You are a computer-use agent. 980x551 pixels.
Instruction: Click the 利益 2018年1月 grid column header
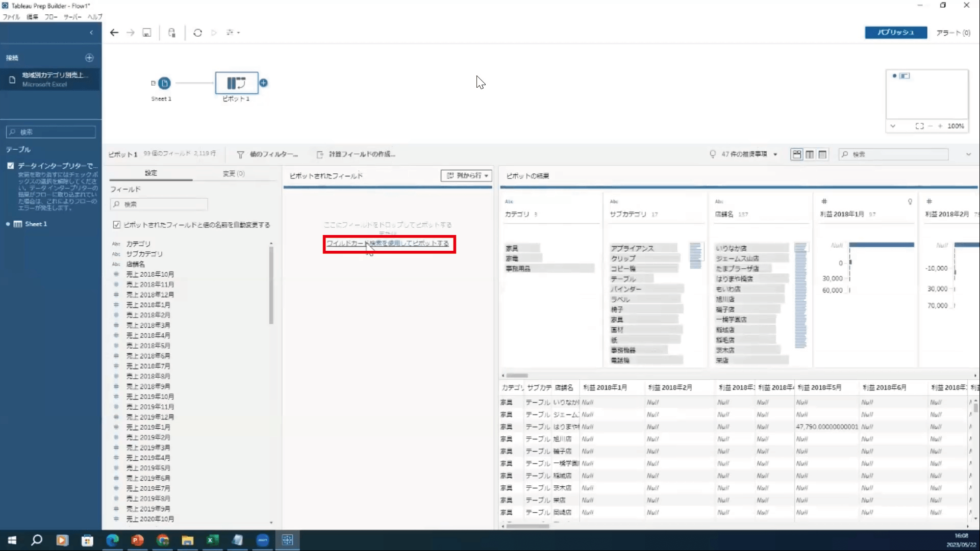point(605,387)
